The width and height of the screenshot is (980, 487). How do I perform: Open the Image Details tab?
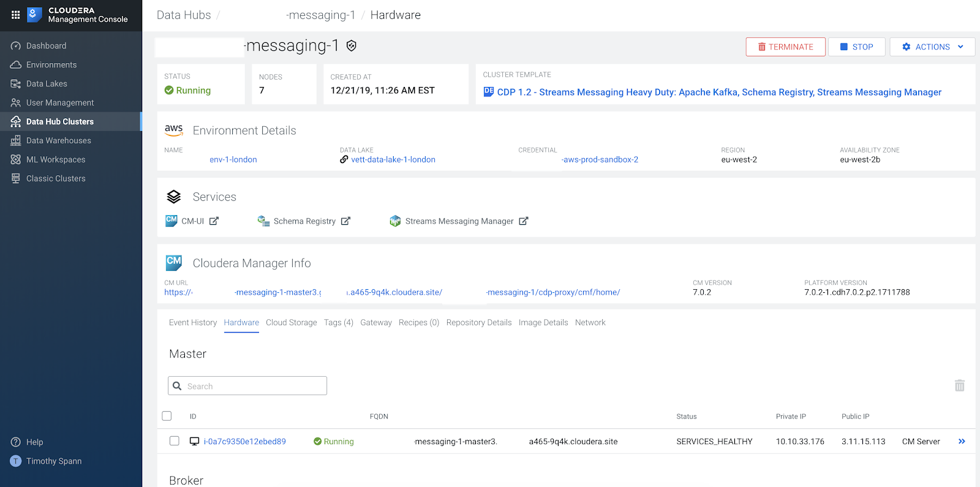pyautogui.click(x=543, y=323)
